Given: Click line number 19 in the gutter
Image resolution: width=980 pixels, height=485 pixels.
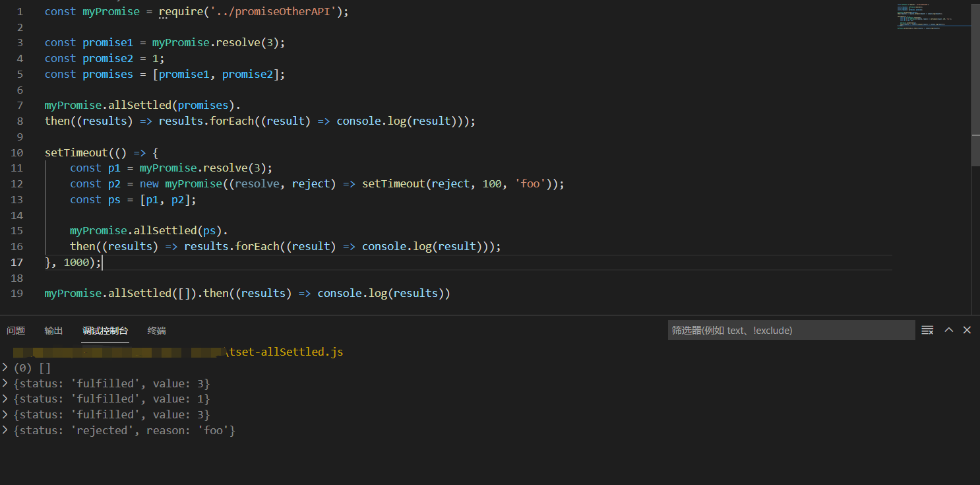Looking at the screenshot, I should pyautogui.click(x=17, y=294).
